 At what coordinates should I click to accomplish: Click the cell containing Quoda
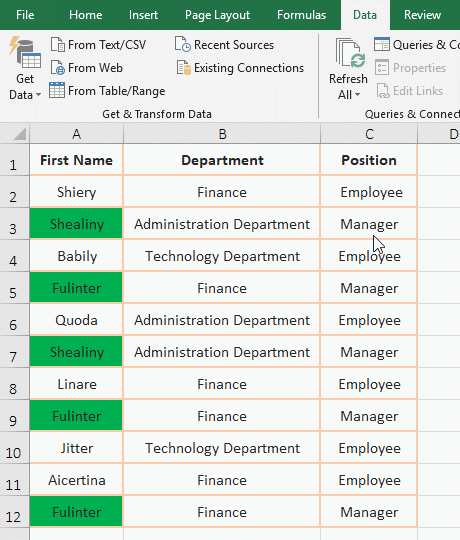[x=76, y=320]
